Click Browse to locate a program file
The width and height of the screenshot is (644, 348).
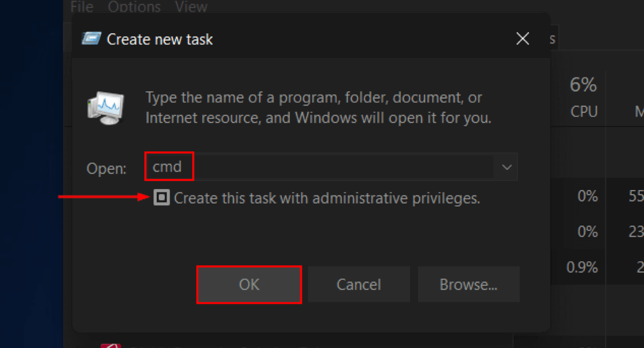click(x=468, y=285)
